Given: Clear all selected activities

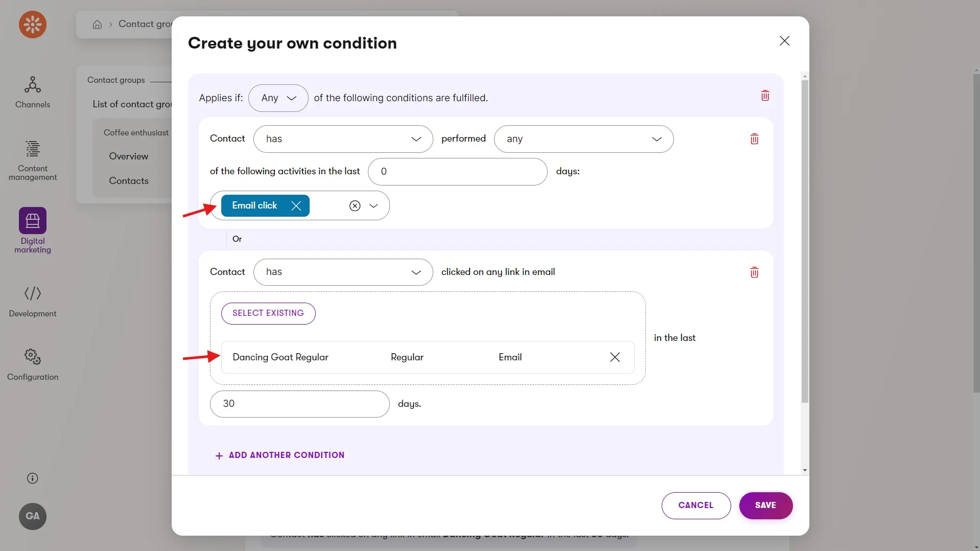Looking at the screenshot, I should tap(355, 205).
